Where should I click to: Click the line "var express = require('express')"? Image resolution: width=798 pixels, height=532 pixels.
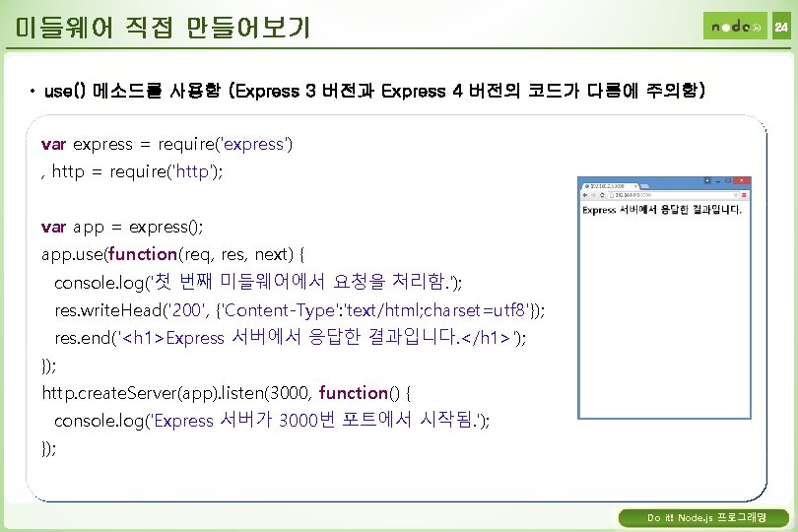(166, 145)
